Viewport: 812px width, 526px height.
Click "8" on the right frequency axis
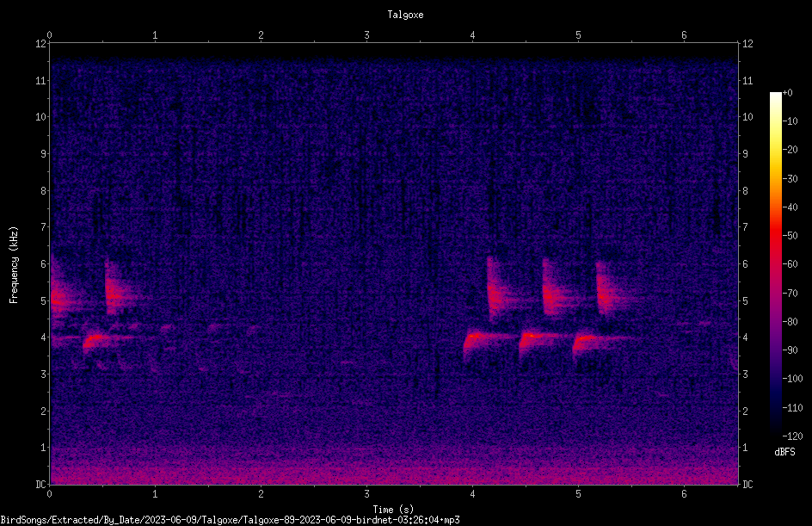tap(745, 191)
